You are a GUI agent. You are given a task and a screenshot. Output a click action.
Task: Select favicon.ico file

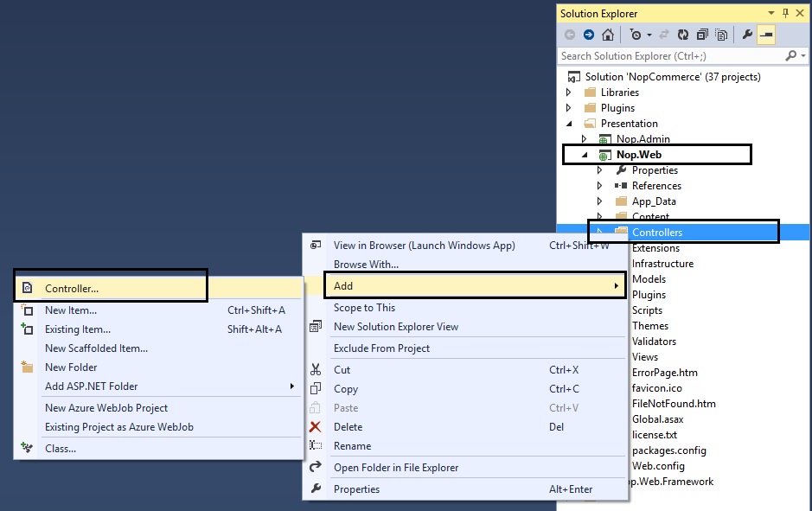coord(656,387)
